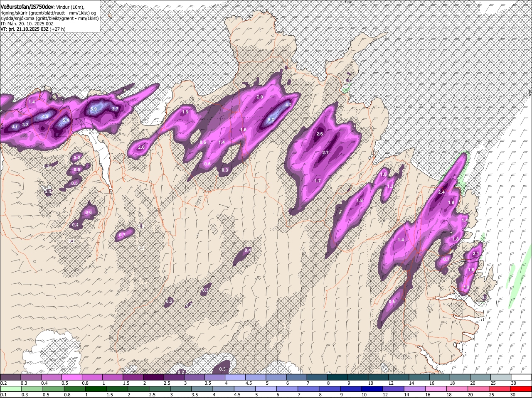
Task: Select the 4 lavender swatch in the purple-to-teal legend
Action: (235, 377)
